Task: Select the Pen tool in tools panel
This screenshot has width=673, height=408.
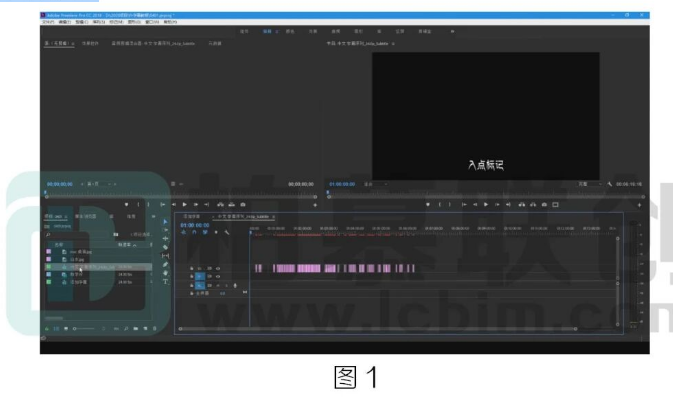Action: pos(165,265)
